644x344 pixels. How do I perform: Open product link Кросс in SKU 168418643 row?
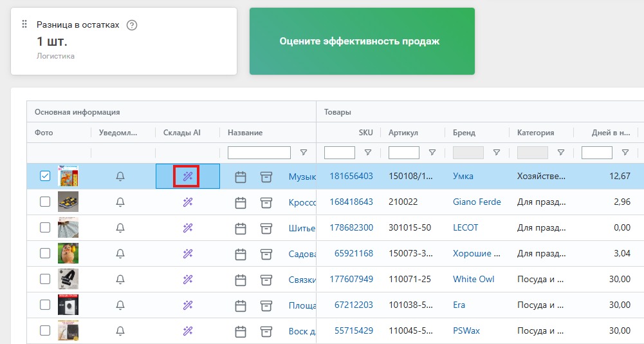pos(302,202)
